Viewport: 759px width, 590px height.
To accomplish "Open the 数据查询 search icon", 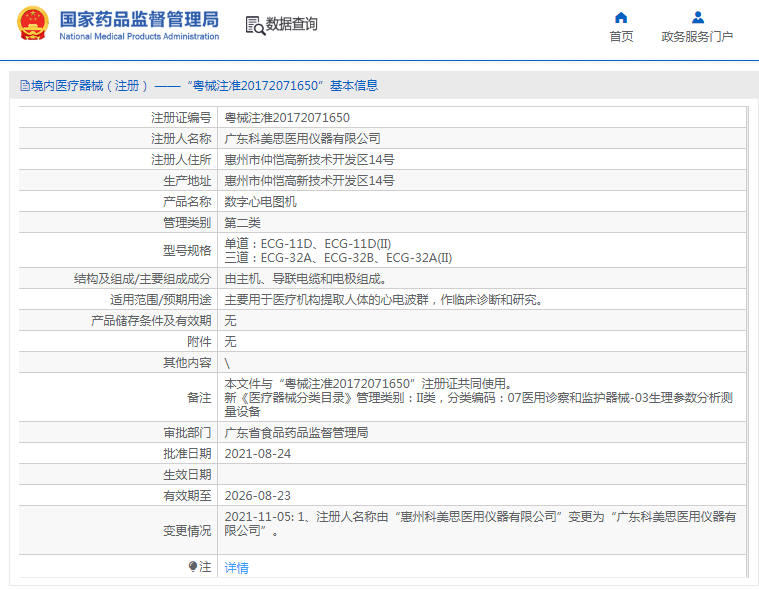I will tap(255, 25).
